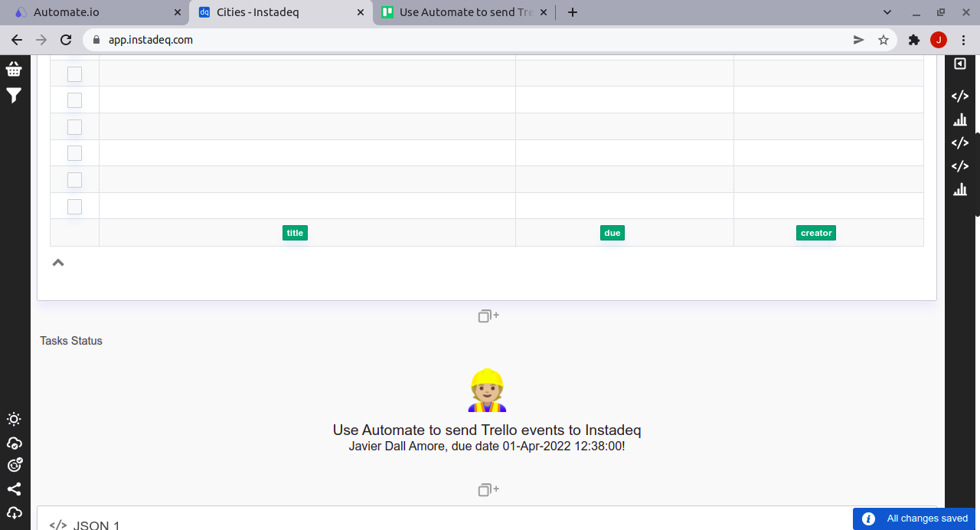
Task: Open the funnel filter icon in left sidebar
Action: 14,95
